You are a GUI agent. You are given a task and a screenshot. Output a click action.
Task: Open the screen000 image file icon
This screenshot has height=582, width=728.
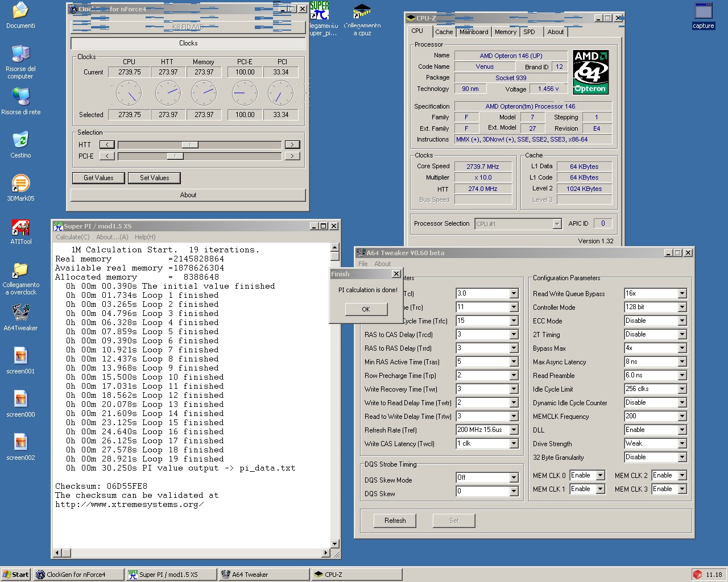point(20,404)
